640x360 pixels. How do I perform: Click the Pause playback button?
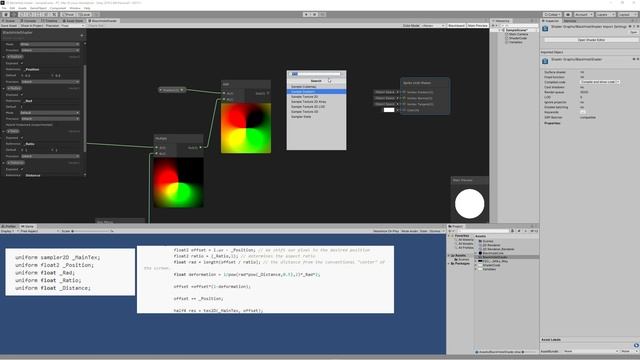tap(314, 14)
